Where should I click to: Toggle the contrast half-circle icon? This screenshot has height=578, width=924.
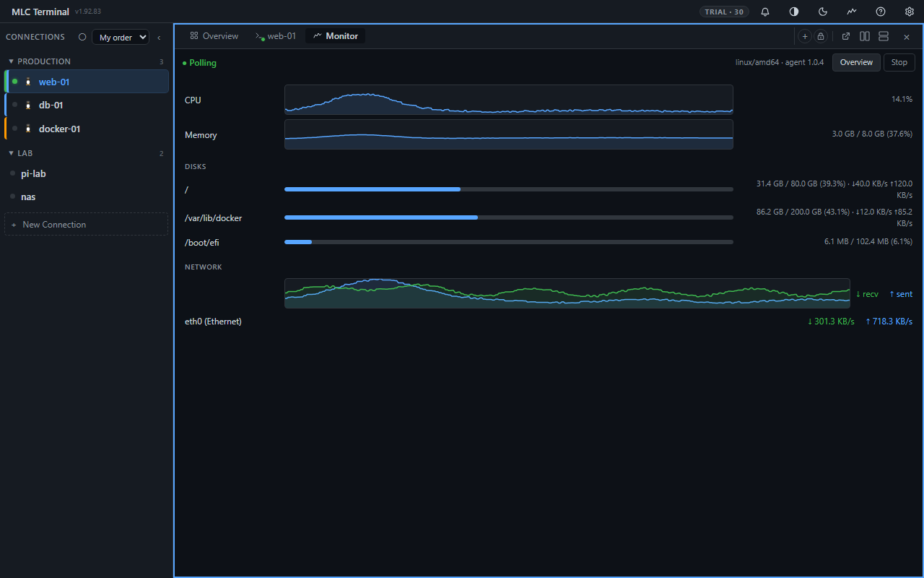(794, 12)
